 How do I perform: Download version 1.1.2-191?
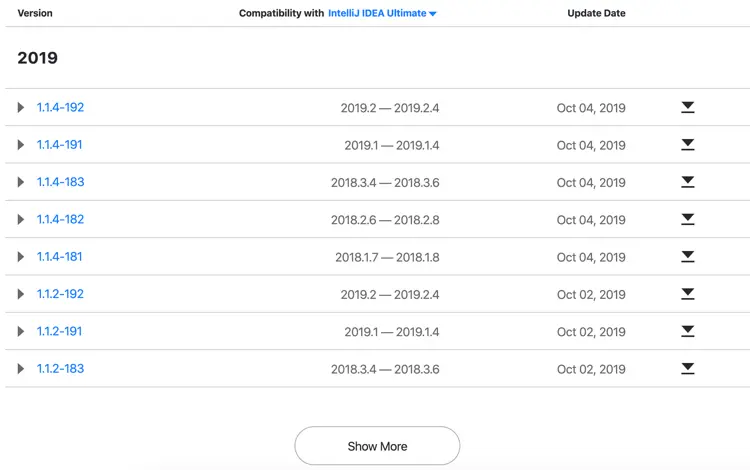(x=688, y=332)
